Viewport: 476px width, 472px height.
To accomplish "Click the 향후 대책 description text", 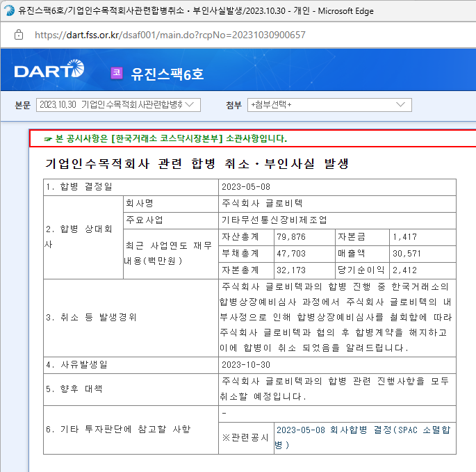I will coord(334,389).
